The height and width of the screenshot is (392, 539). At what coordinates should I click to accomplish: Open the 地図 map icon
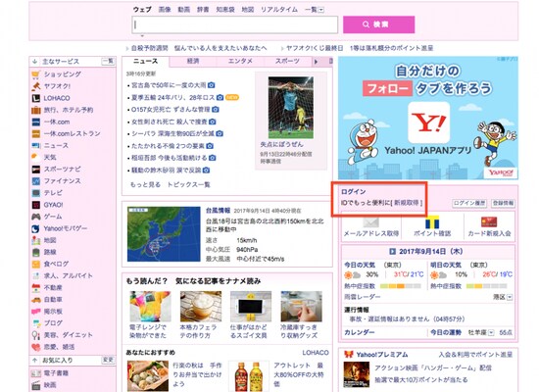(35, 240)
